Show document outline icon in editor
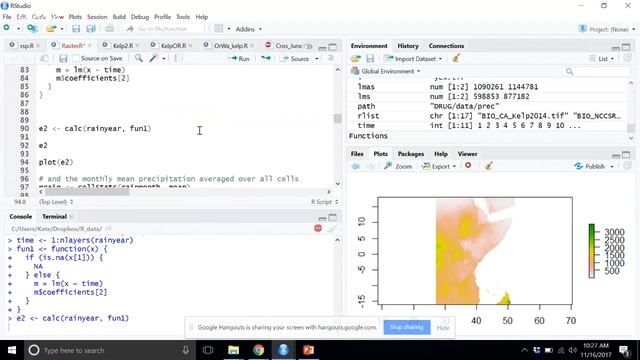Viewport: 640px width, 360px height. click(331, 58)
